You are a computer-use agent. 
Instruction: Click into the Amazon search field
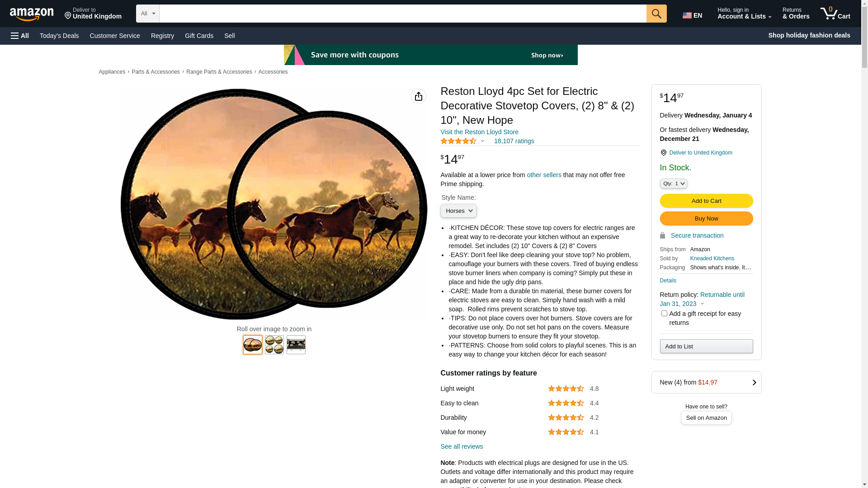(x=402, y=14)
